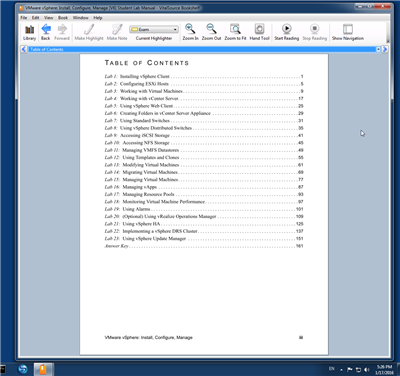
Task: Open the Answer Key contents entry
Action: (x=204, y=246)
